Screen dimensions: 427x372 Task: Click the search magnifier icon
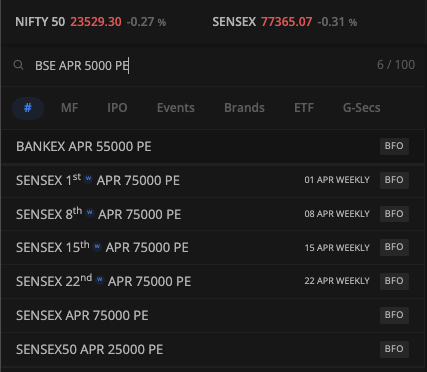(19, 65)
